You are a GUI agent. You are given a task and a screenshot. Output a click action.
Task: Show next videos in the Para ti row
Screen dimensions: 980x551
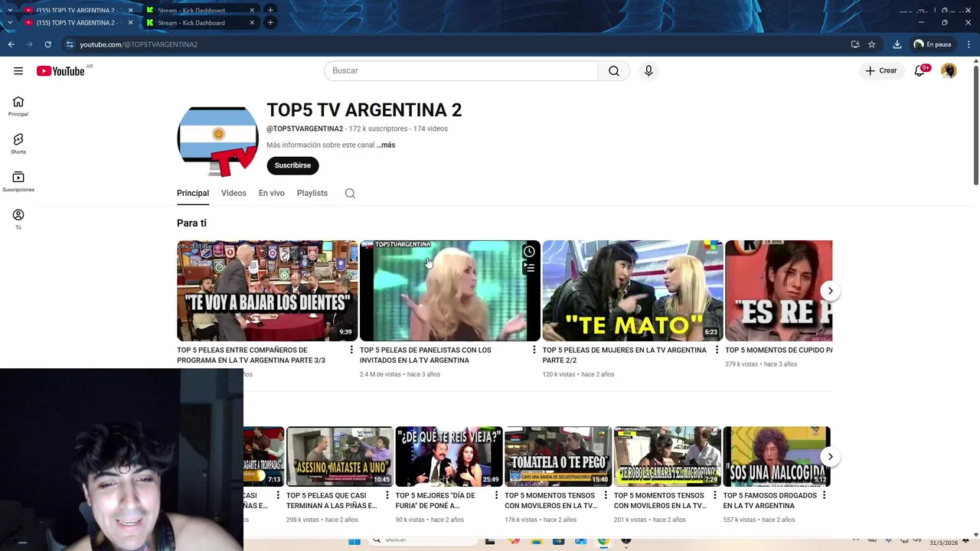830,291
